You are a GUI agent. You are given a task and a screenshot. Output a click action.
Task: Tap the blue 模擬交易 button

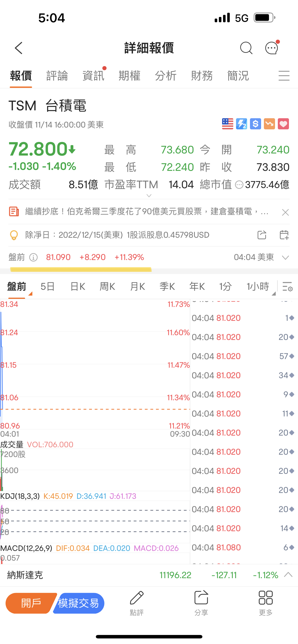tap(79, 603)
